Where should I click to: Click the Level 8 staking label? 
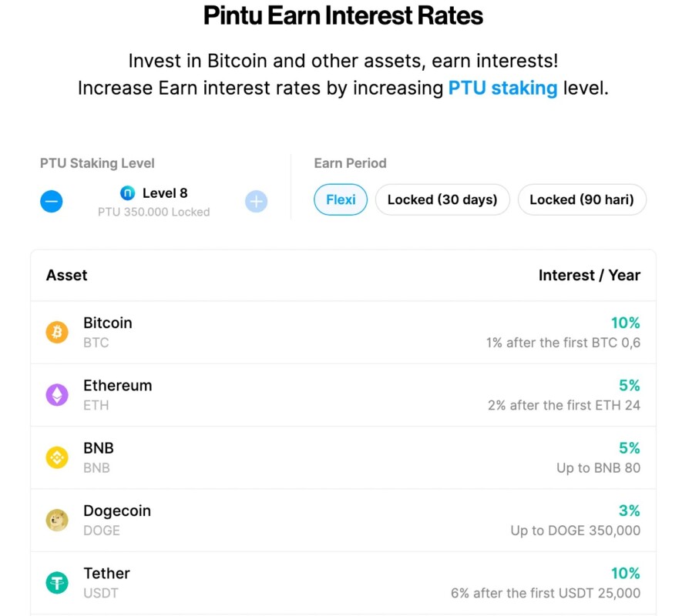point(165,193)
